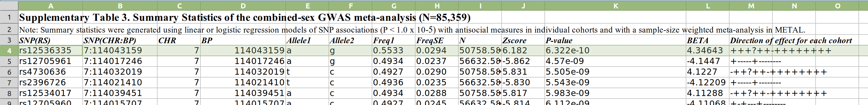Click the BETA header cell

(708, 40)
